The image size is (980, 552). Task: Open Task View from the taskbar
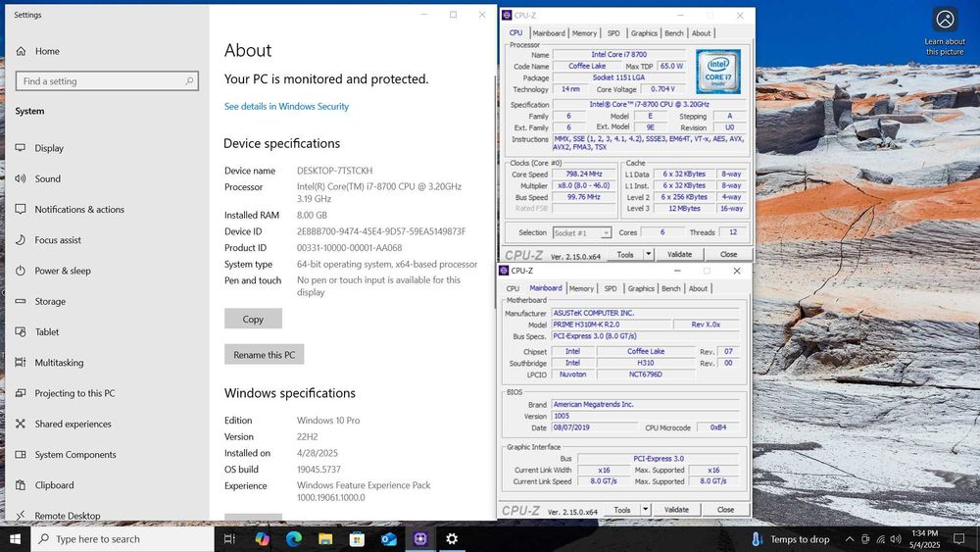(x=229, y=539)
